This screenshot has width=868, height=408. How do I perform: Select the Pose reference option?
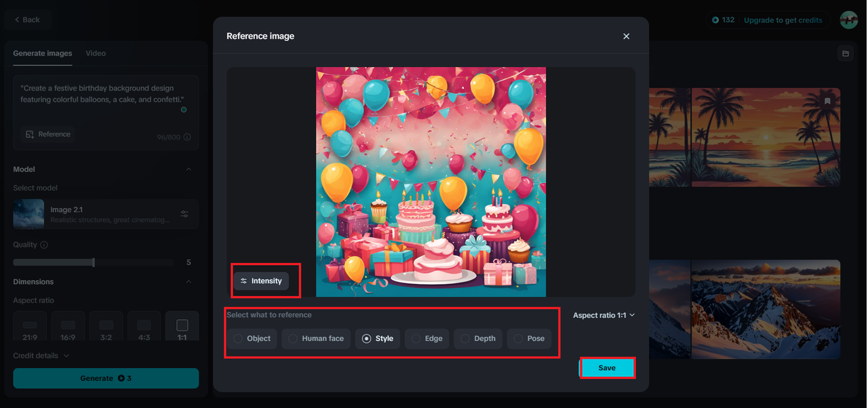point(529,339)
